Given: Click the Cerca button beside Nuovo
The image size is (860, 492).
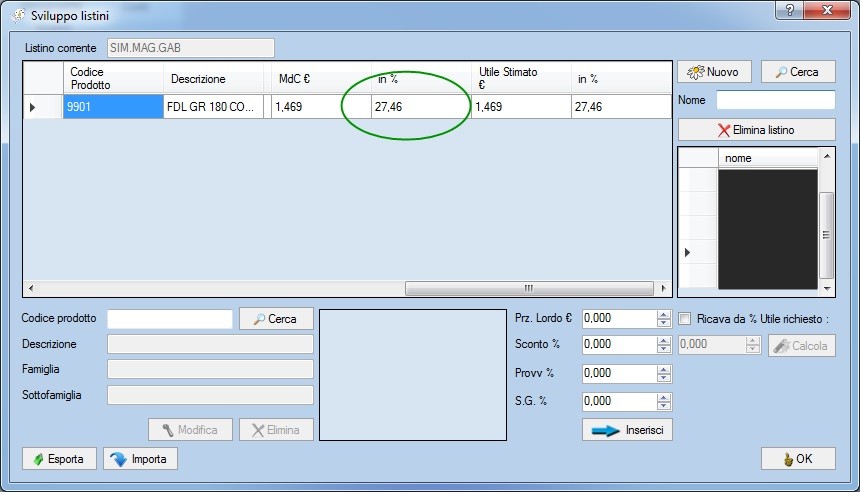Looking at the screenshot, I should point(797,72).
